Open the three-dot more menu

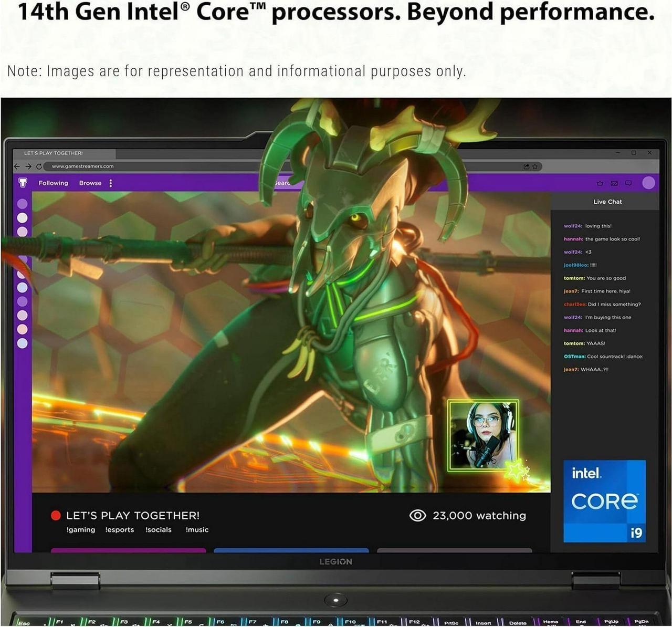[x=110, y=183]
